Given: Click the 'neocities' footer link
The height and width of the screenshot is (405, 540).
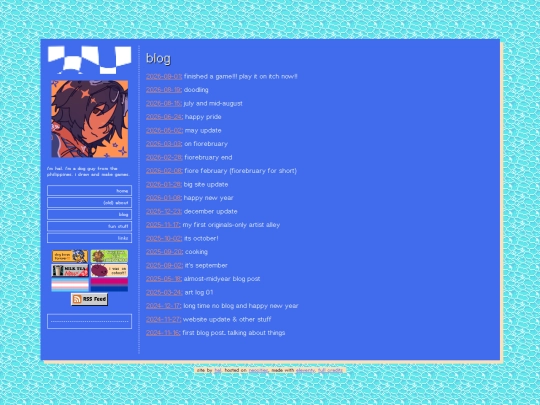Looking at the screenshot, I should [x=258, y=371].
